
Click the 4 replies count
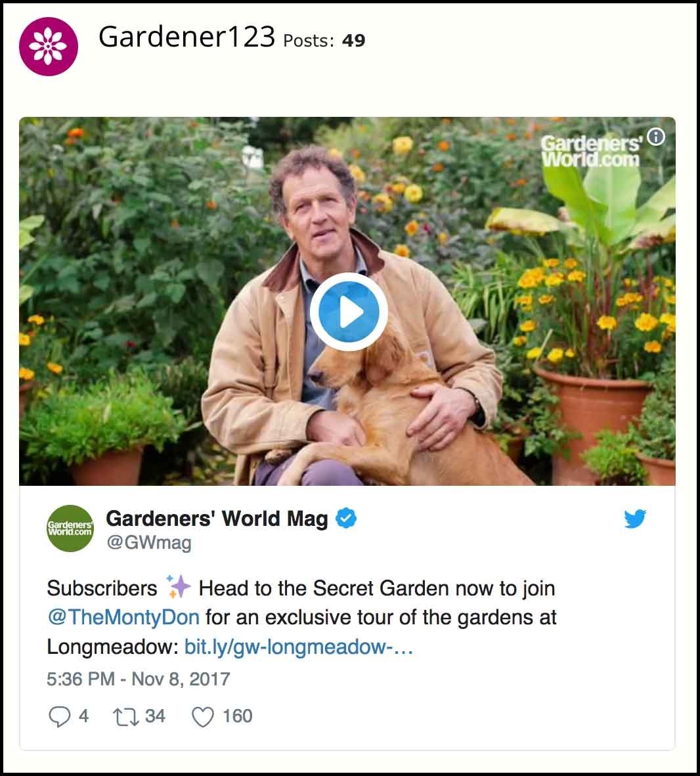[83, 716]
